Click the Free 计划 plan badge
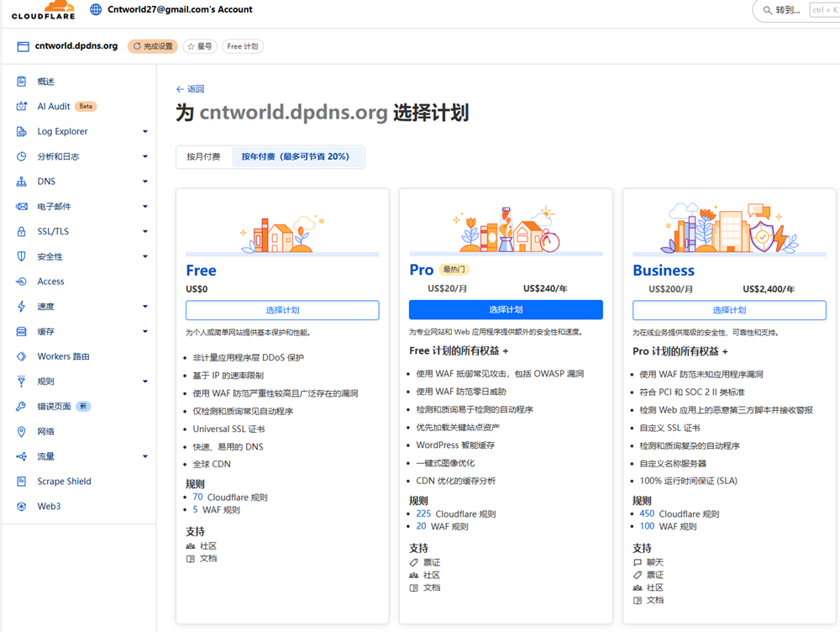 (243, 46)
